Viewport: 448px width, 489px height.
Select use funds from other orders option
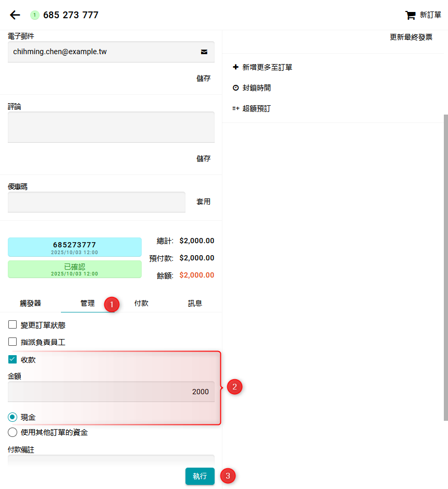[13, 432]
